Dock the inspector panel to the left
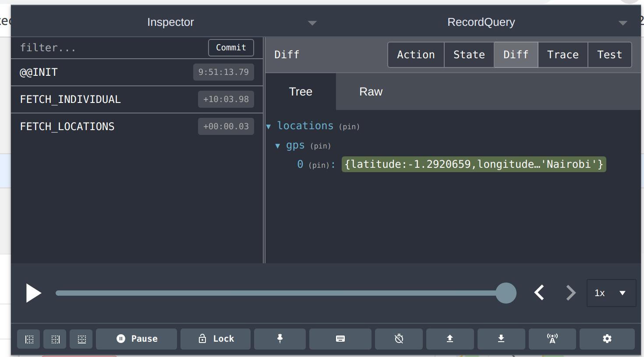The image size is (644, 357). pos(28,339)
